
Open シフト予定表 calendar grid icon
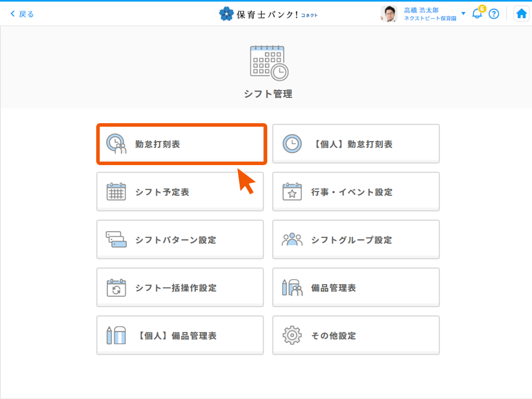click(116, 192)
